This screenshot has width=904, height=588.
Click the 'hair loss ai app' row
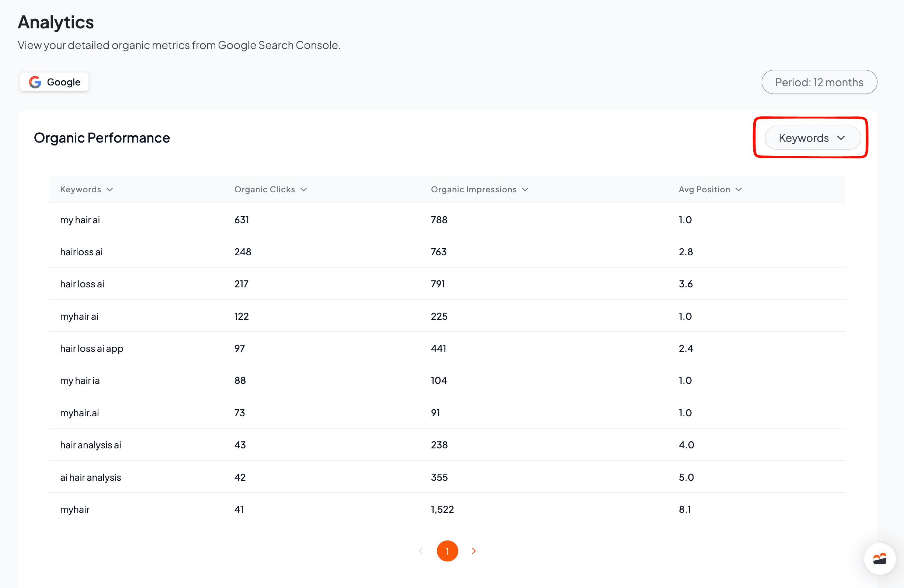[x=447, y=348]
